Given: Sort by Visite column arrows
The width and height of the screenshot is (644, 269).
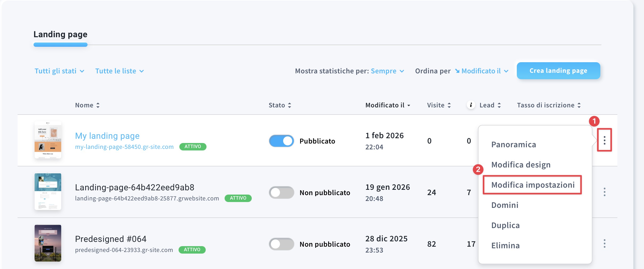Looking at the screenshot, I should [x=449, y=105].
